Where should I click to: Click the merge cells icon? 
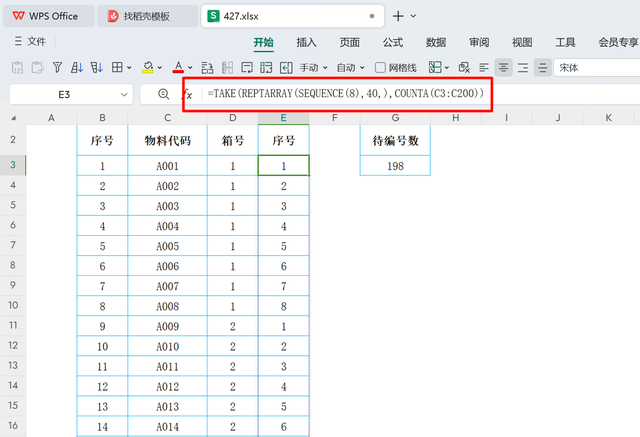(x=207, y=67)
